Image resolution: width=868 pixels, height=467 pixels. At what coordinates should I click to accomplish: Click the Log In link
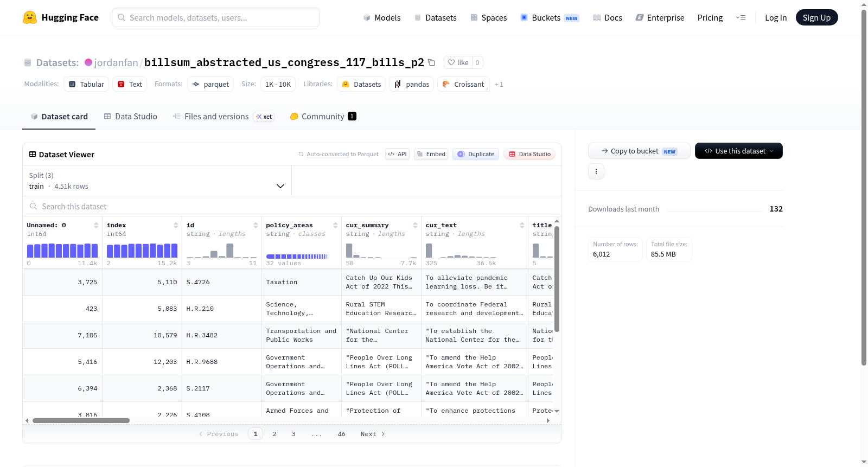[776, 17]
